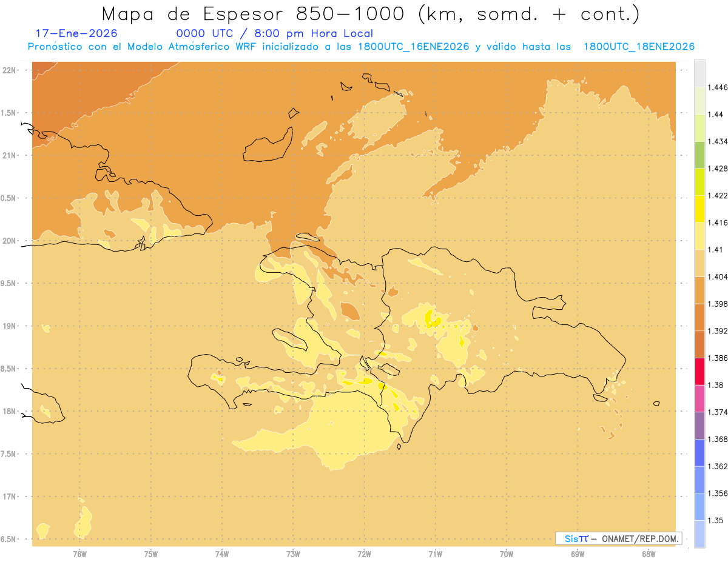Click the longitude label '68W'
This screenshot has width=728, height=562.
(649, 554)
